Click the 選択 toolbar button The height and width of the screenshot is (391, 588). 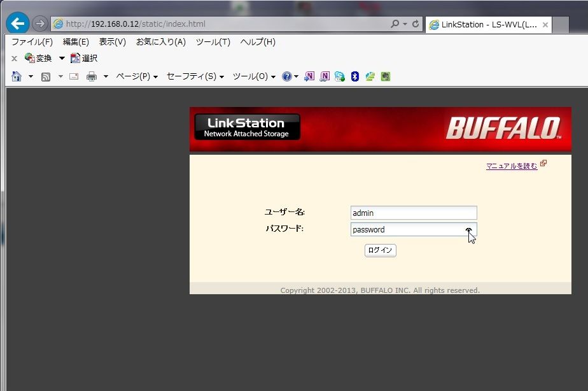pyautogui.click(x=84, y=58)
